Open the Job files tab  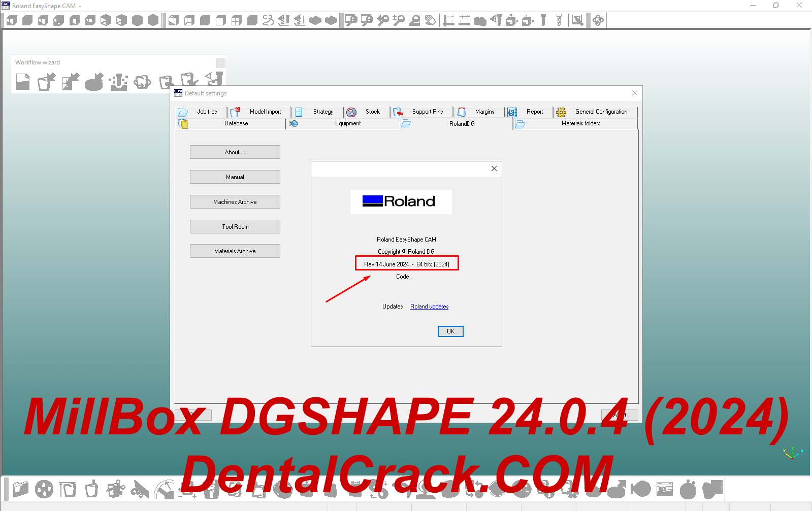201,112
